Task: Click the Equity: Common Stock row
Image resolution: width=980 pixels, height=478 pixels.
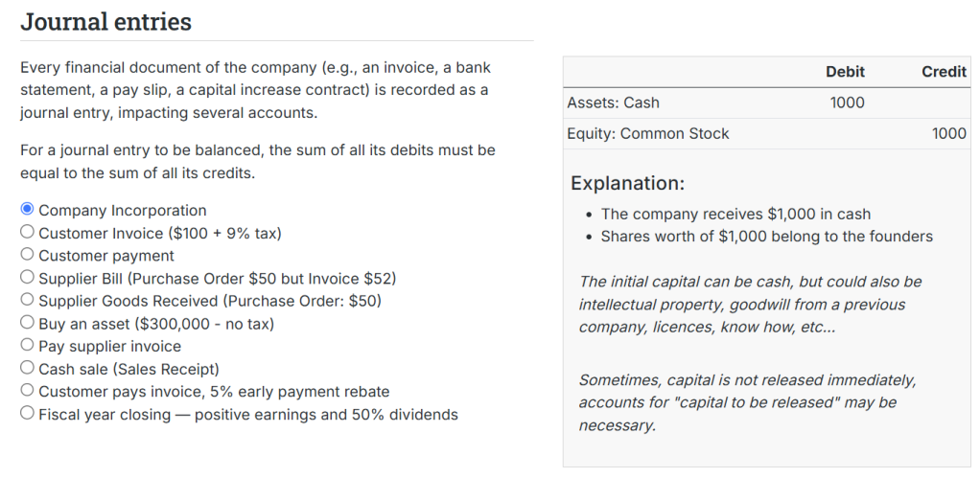Action: click(x=767, y=133)
